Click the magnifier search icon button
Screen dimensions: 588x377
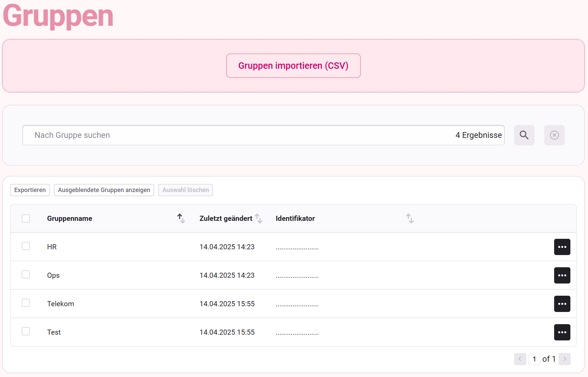[x=524, y=135]
